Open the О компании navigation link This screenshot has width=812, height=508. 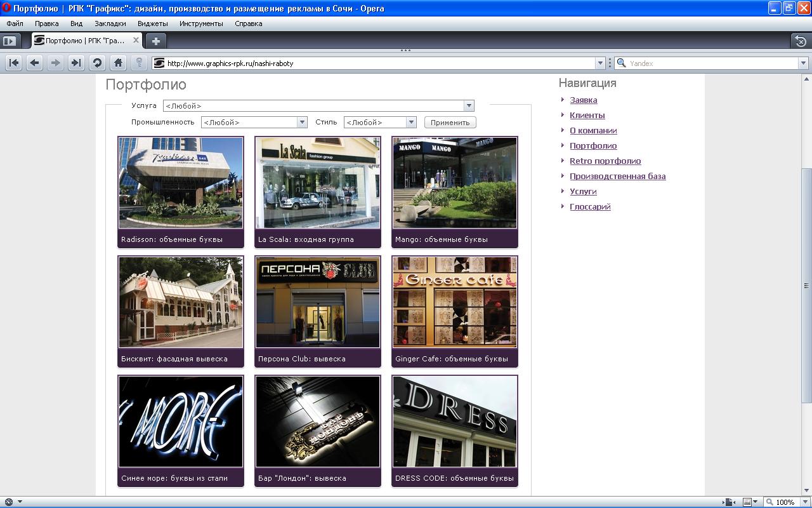[593, 130]
